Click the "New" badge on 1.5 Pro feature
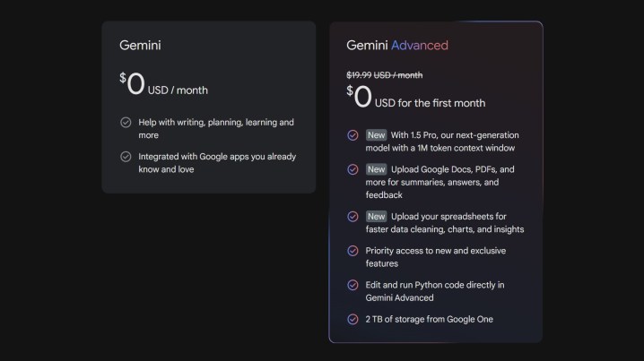The height and width of the screenshot is (361, 644). pos(376,135)
